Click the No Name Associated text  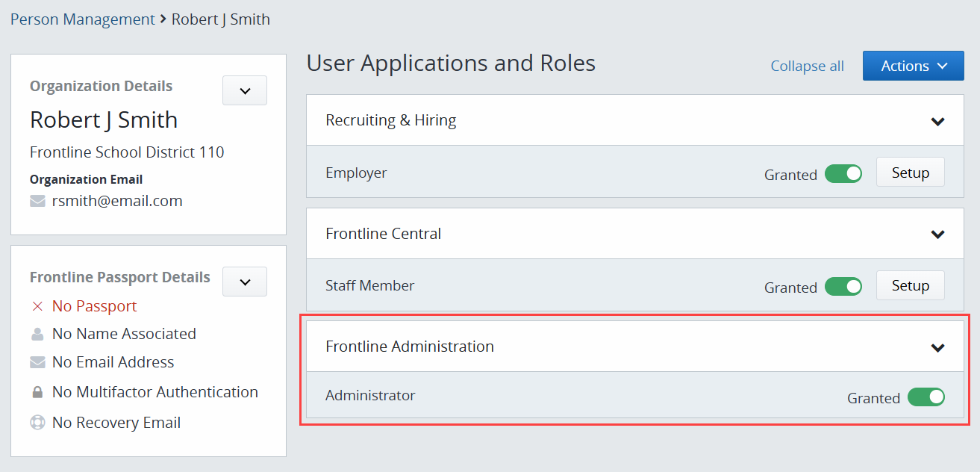[x=124, y=334]
